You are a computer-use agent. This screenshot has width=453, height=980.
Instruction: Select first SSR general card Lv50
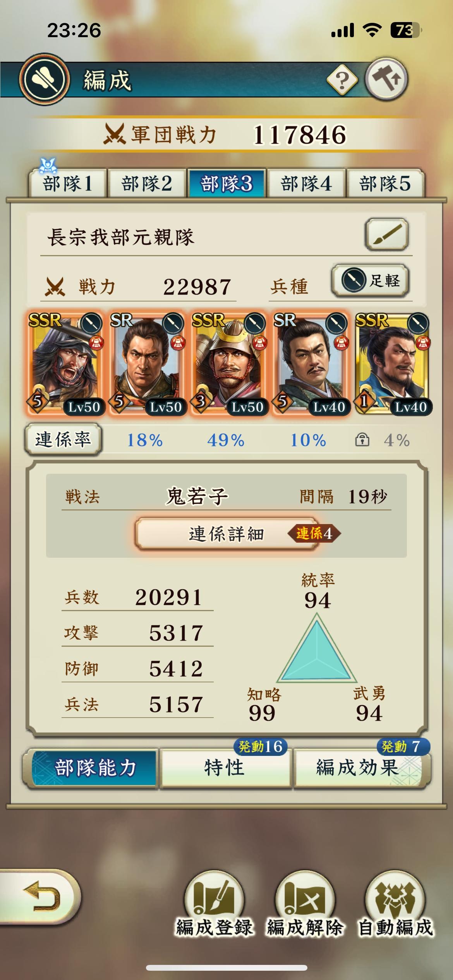point(64,364)
